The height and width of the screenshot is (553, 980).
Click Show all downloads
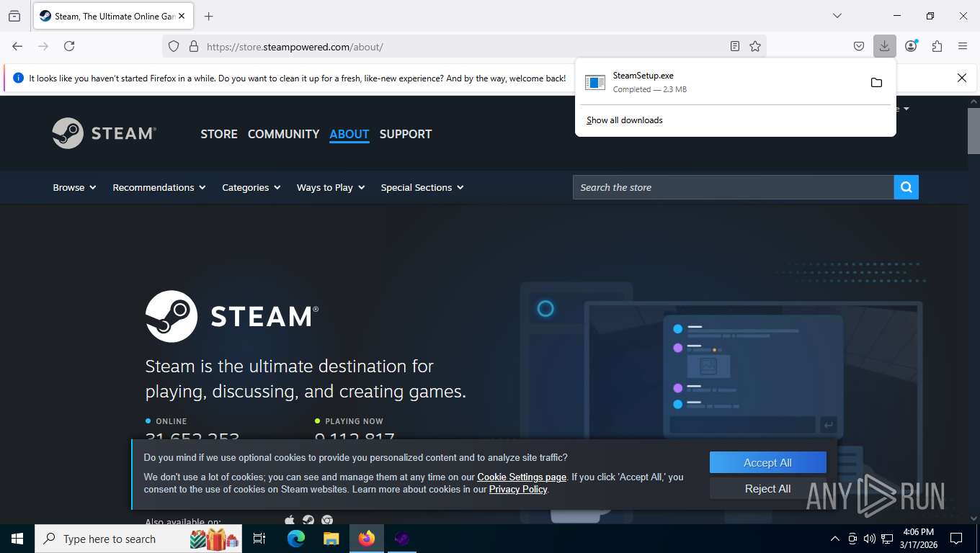(x=625, y=120)
